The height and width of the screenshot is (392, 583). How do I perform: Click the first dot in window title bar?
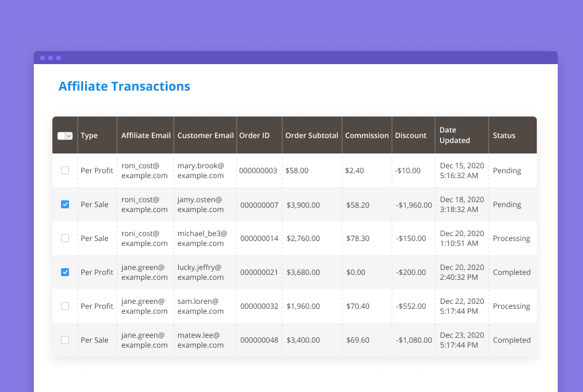click(x=43, y=58)
